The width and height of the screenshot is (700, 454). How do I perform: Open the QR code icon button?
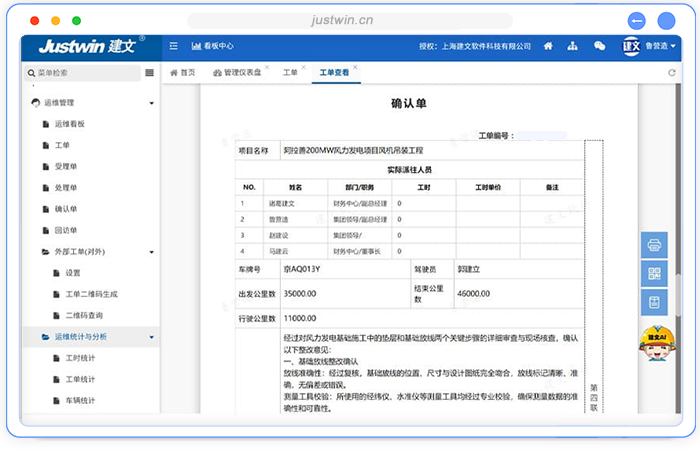pos(655,273)
